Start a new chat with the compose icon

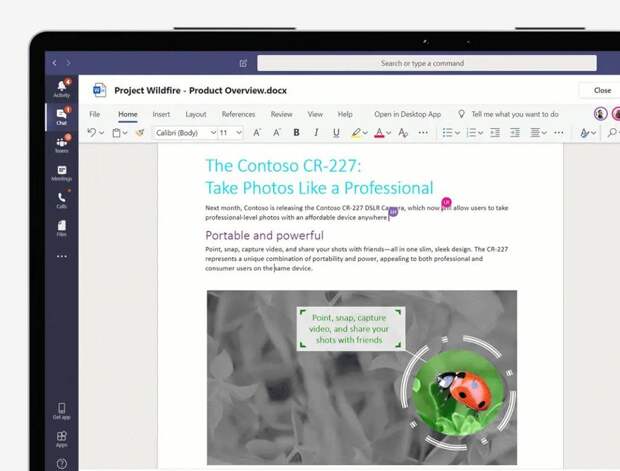click(243, 63)
